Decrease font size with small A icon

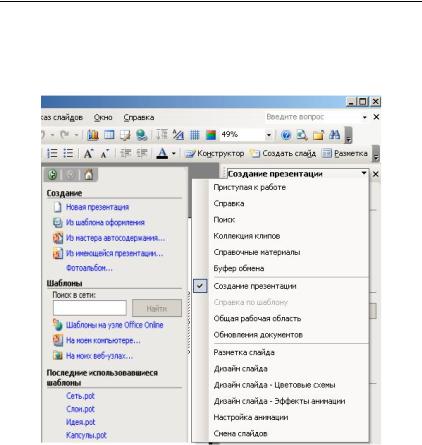point(104,154)
